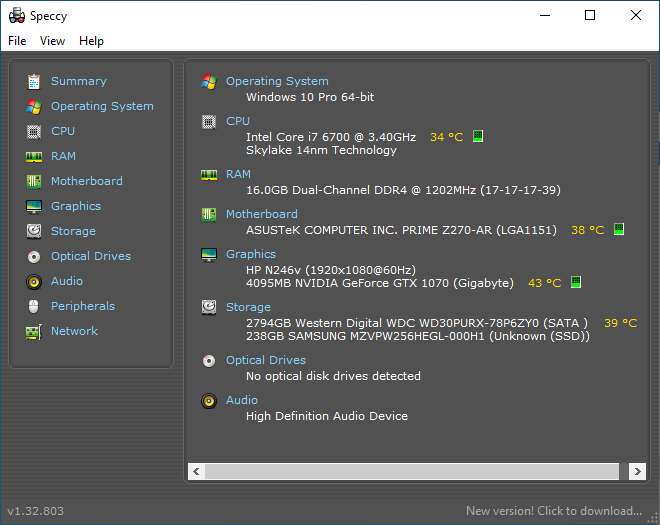660x525 pixels.
Task: Click the Operating System heading link in summary
Action: click(x=277, y=81)
